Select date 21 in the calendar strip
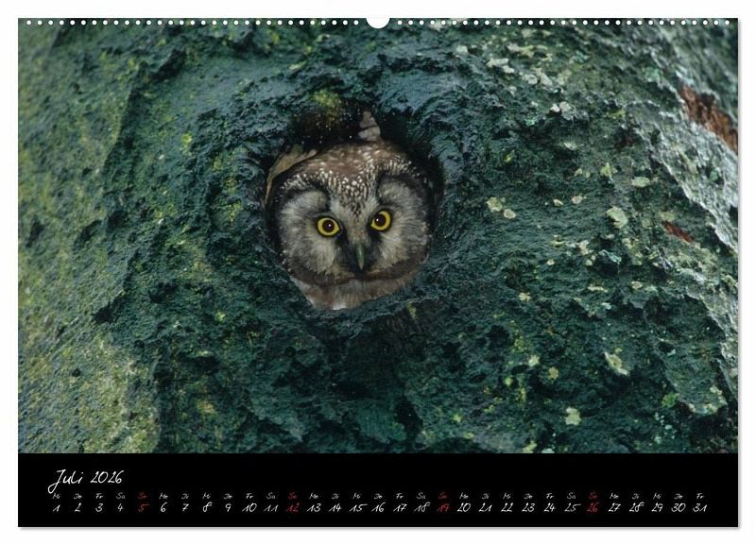The width and height of the screenshot is (756, 545). (x=486, y=507)
